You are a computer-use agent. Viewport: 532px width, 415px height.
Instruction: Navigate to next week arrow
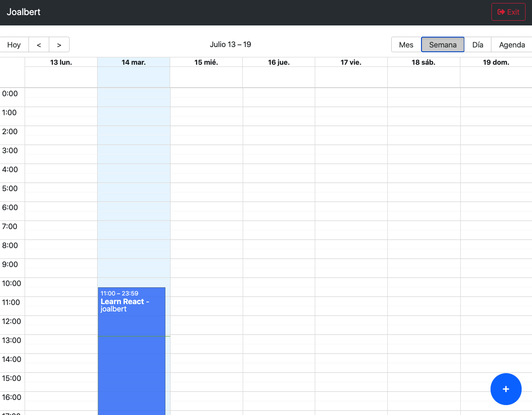(59, 44)
